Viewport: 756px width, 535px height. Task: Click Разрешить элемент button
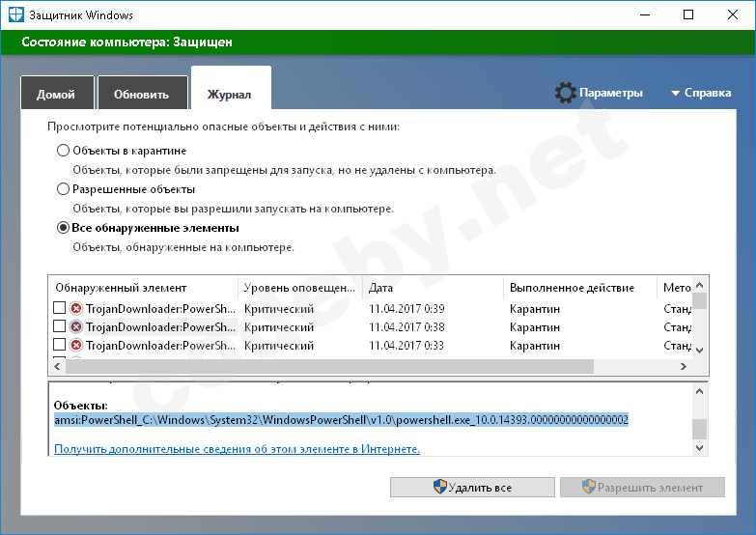coord(642,488)
